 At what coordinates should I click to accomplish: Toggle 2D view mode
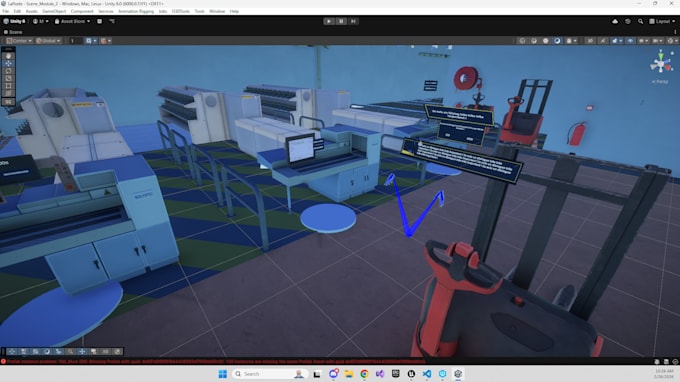(590, 41)
